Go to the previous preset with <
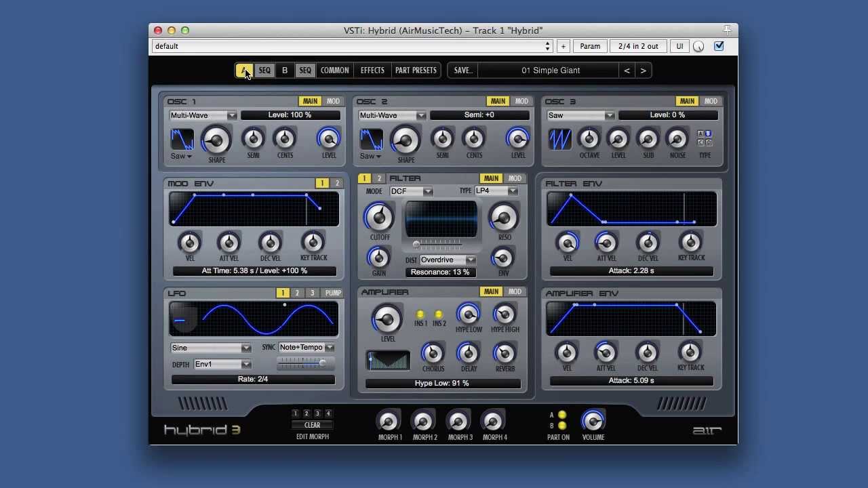Viewport: 868px width, 488px height. point(627,70)
